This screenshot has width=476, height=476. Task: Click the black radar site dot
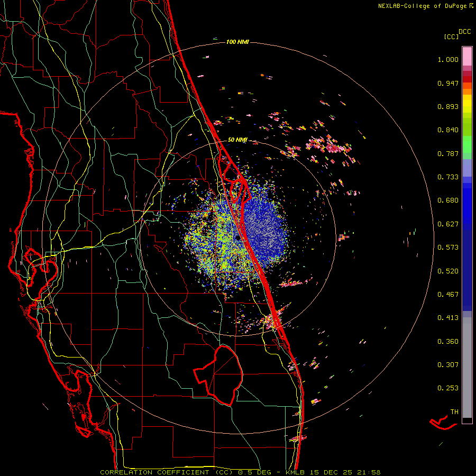(x=237, y=239)
